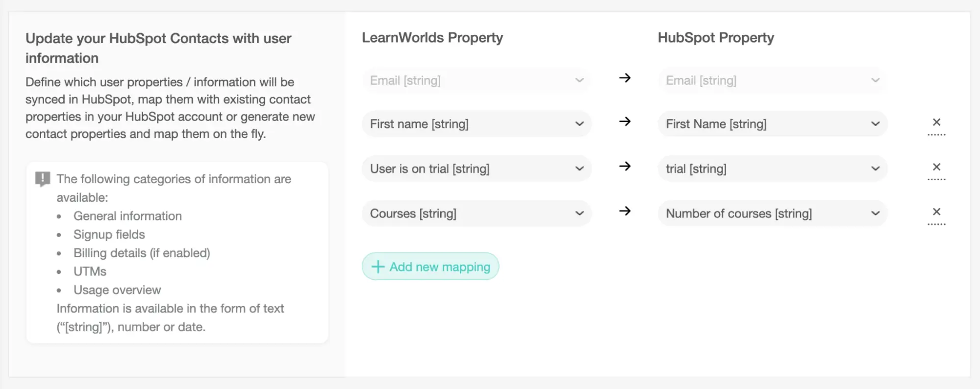The height and width of the screenshot is (389, 980).
Task: Click the disabled HubSpot Email dropdown
Action: click(x=773, y=80)
